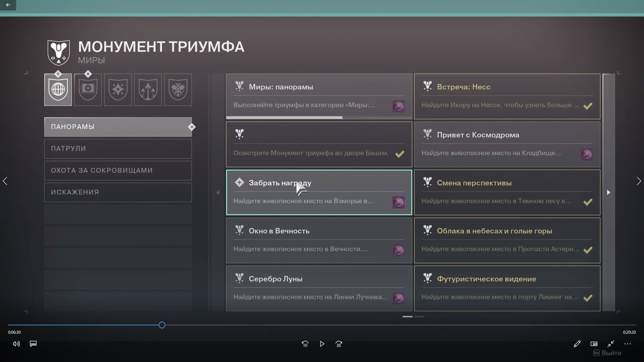Open the Футуристическое видение triumph
Screen dimensions: 644x362
tap(507, 288)
